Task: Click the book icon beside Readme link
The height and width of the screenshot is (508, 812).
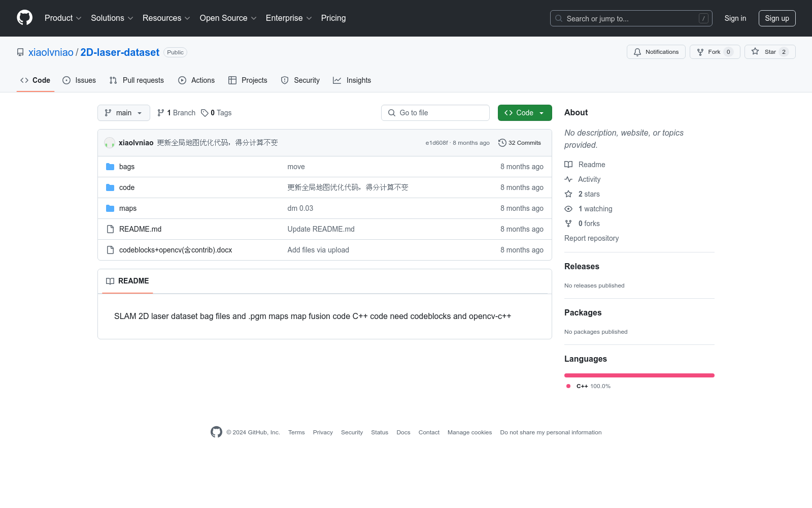Action: [568, 165]
